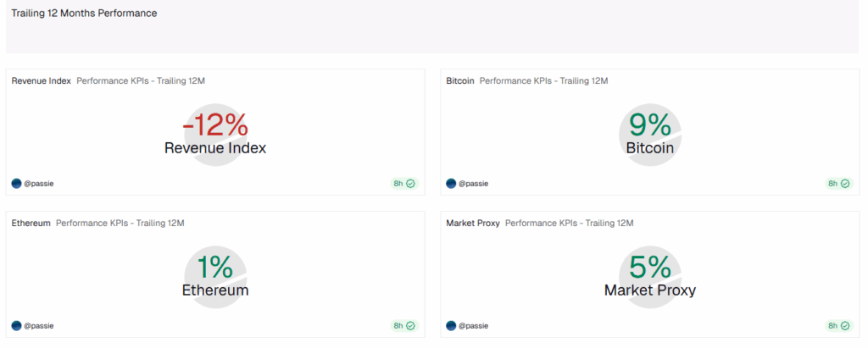868x348 pixels.
Task: Click the -12% Revenue Index counter value
Action: 215,126
